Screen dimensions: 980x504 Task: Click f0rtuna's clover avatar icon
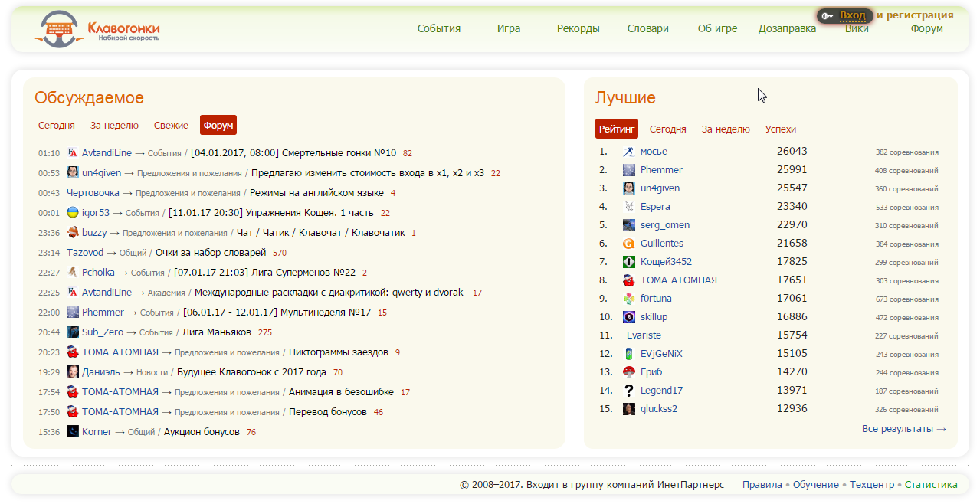[x=629, y=299]
